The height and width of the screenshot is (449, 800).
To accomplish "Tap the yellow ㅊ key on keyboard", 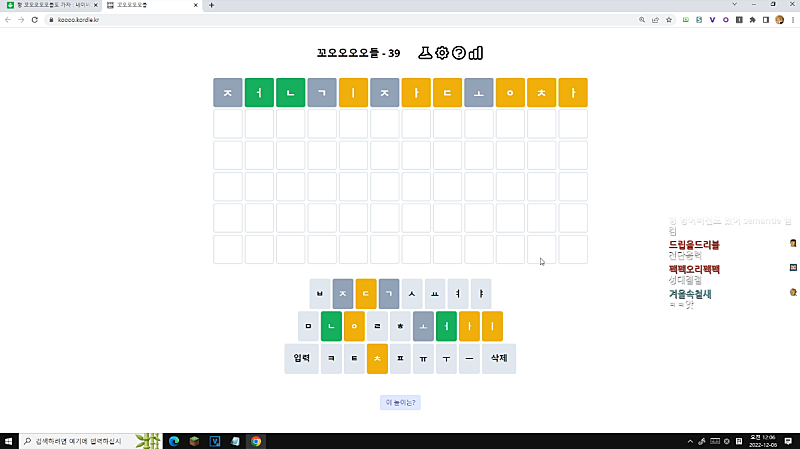I will 377,359.
